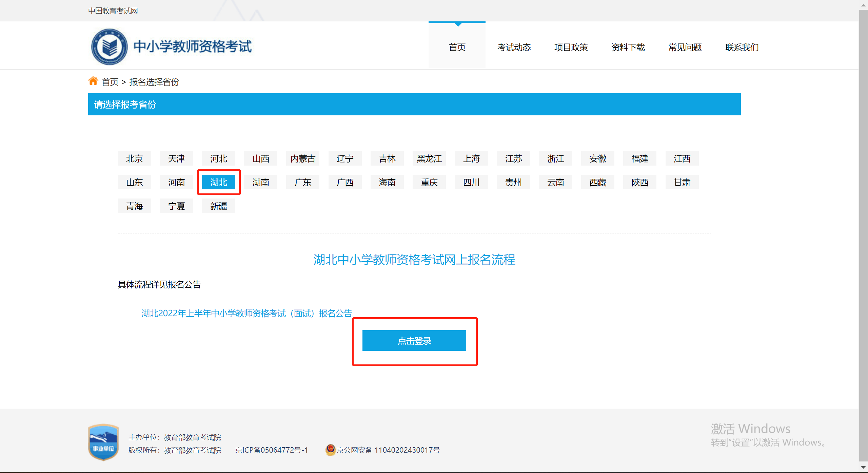Select 黑龙江 from the province list
868x473 pixels.
(x=429, y=158)
